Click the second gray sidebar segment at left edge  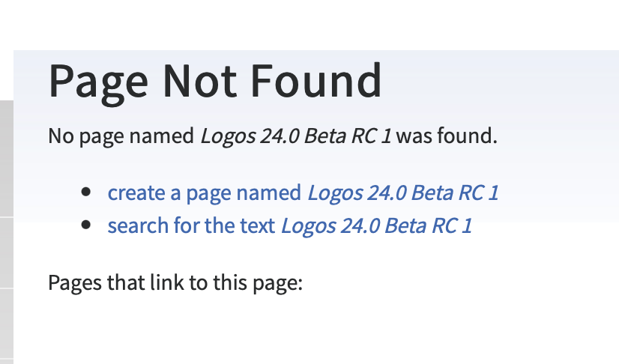tap(7, 252)
